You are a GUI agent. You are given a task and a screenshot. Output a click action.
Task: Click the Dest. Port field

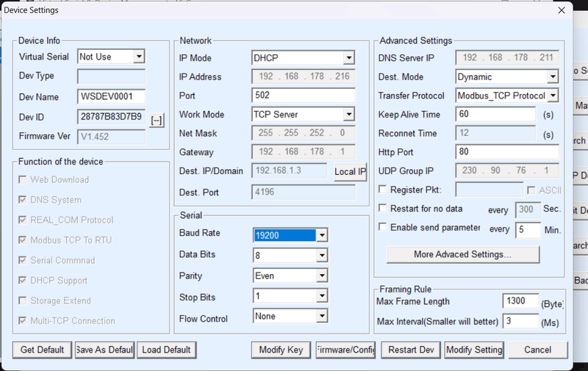tap(304, 192)
